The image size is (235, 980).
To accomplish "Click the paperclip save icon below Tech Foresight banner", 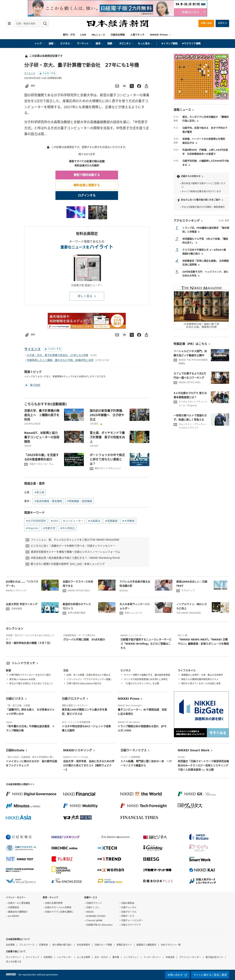I will [x=27, y=335].
